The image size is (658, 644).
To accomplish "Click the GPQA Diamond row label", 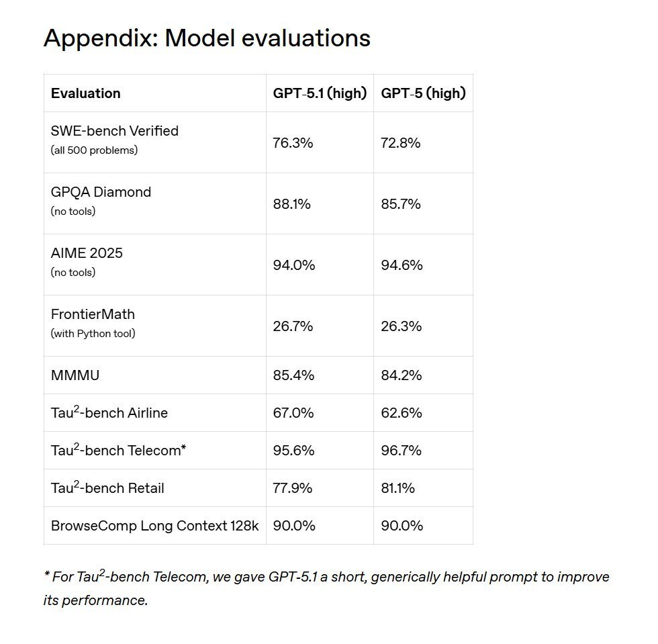I will click(101, 192).
